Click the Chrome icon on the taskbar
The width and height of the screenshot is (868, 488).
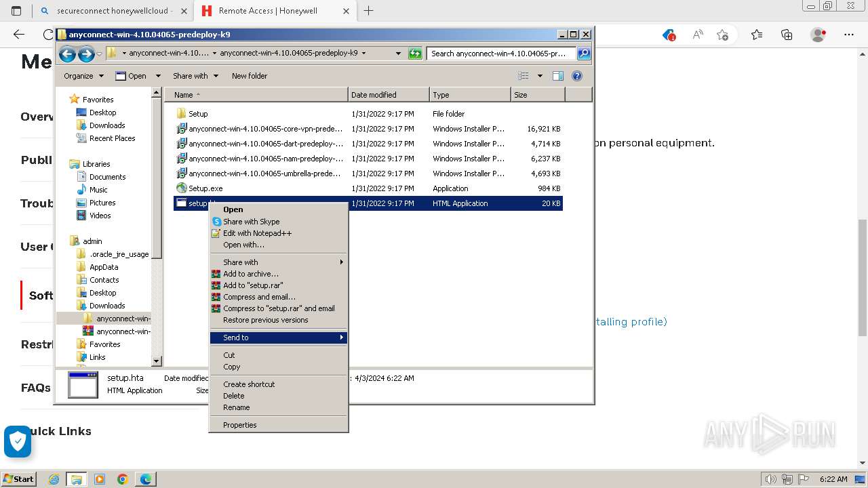123,479
